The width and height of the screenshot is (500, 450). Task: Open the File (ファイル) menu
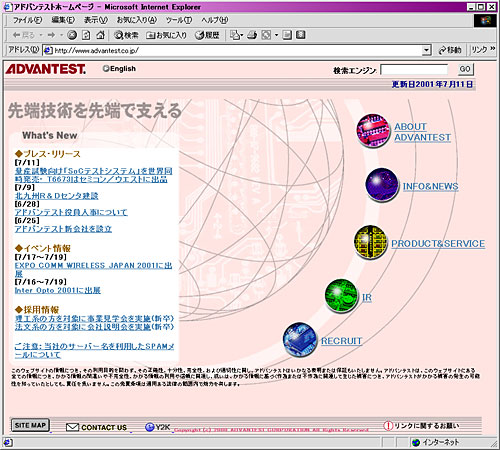27,20
